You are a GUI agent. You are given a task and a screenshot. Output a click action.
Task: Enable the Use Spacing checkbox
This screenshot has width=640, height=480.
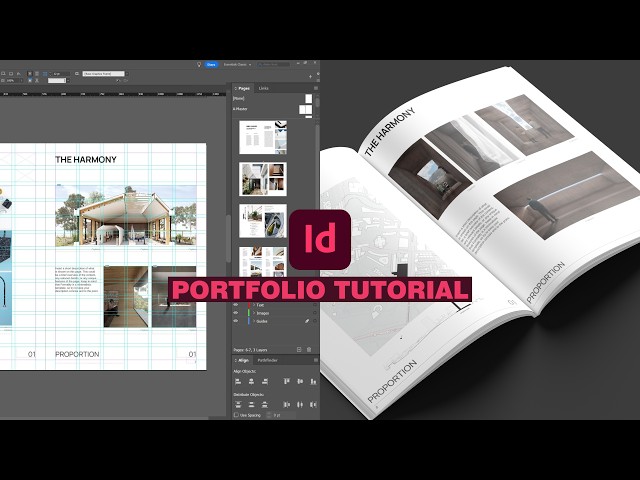(236, 415)
